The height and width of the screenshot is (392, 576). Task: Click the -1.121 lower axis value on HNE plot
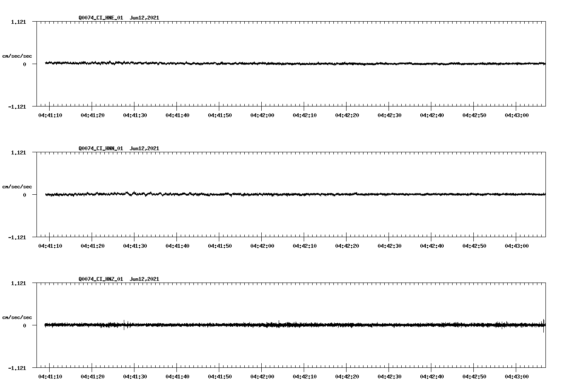(x=17, y=107)
